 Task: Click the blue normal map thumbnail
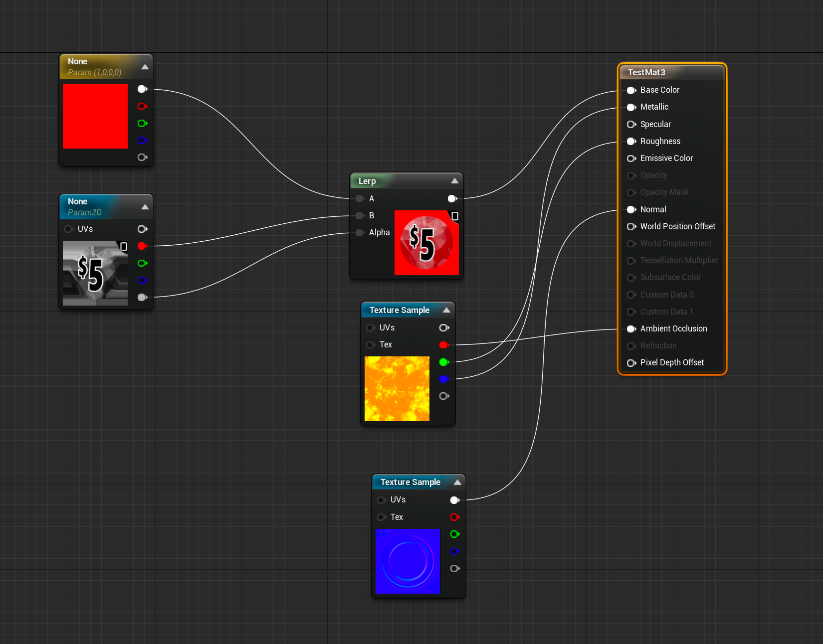point(408,561)
